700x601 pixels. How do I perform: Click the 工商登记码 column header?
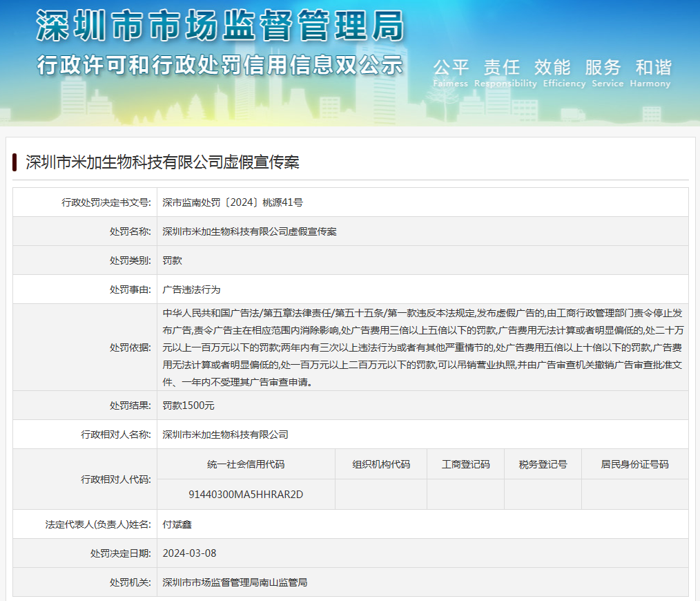(x=465, y=464)
